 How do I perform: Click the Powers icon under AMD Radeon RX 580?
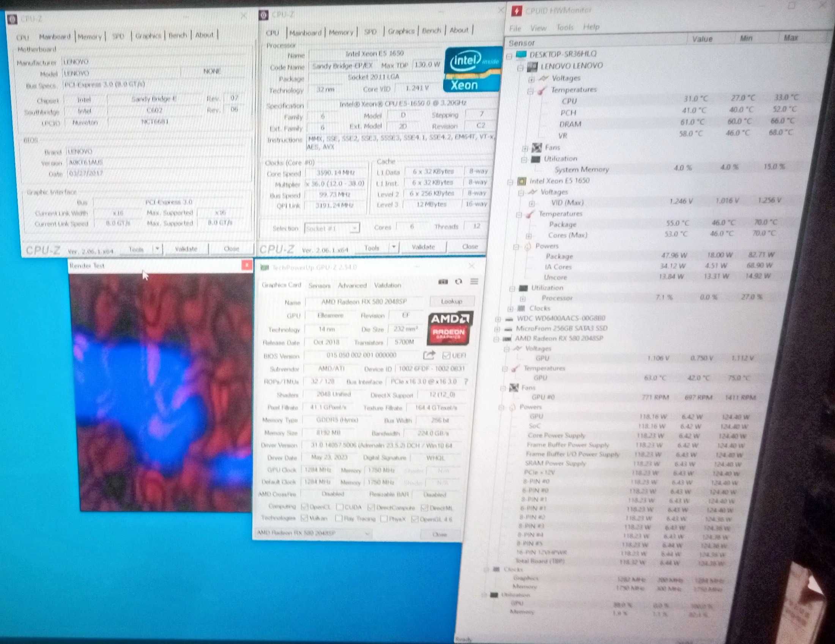pyautogui.click(x=512, y=407)
